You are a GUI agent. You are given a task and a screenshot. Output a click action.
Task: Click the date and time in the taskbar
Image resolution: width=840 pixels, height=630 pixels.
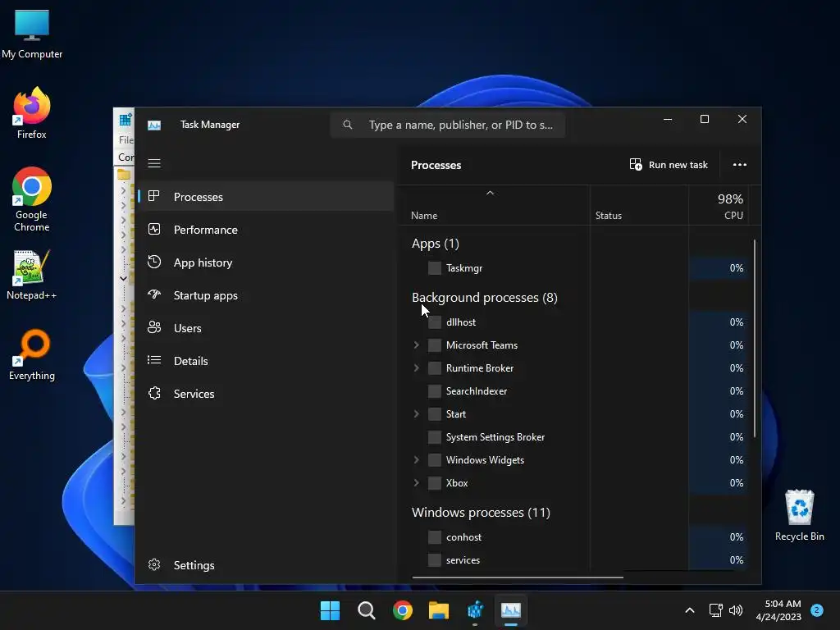[x=778, y=610]
